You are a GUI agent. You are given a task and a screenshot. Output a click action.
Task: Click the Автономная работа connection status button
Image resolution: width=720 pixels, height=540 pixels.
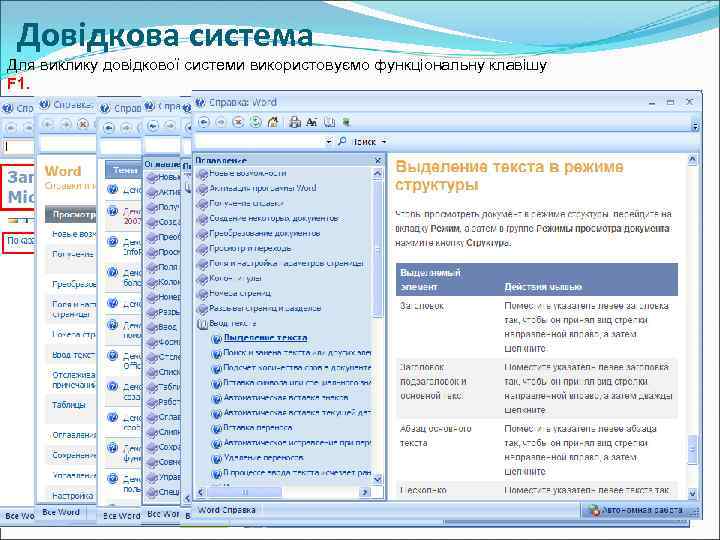coord(640,511)
